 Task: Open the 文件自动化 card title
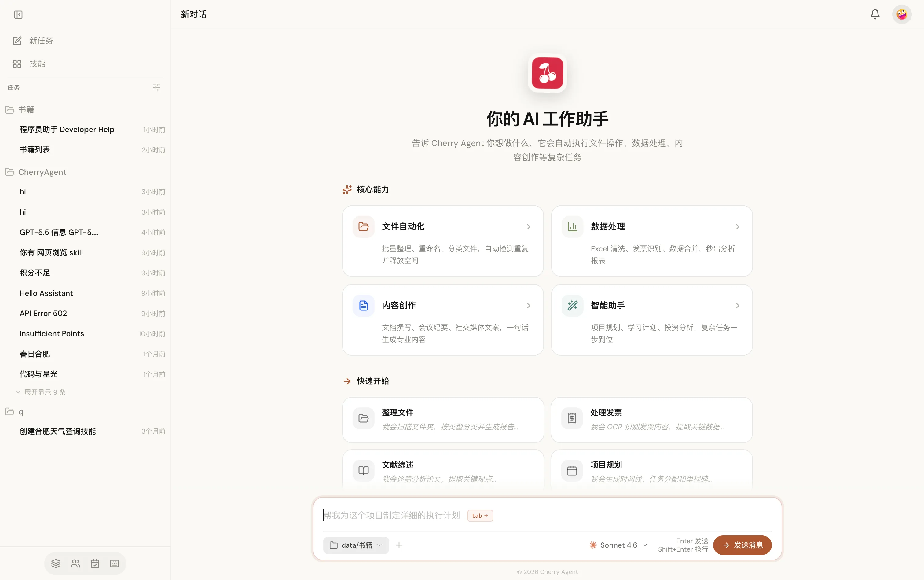pos(403,227)
